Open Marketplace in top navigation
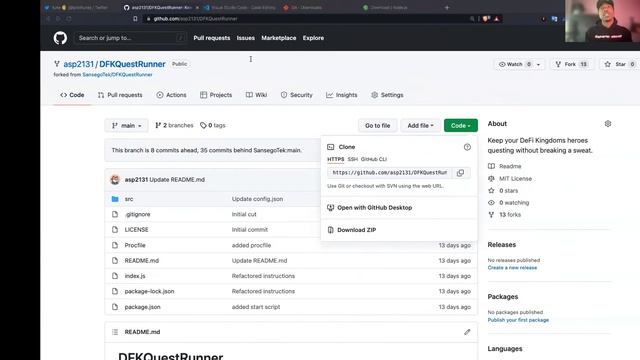 pyautogui.click(x=279, y=38)
